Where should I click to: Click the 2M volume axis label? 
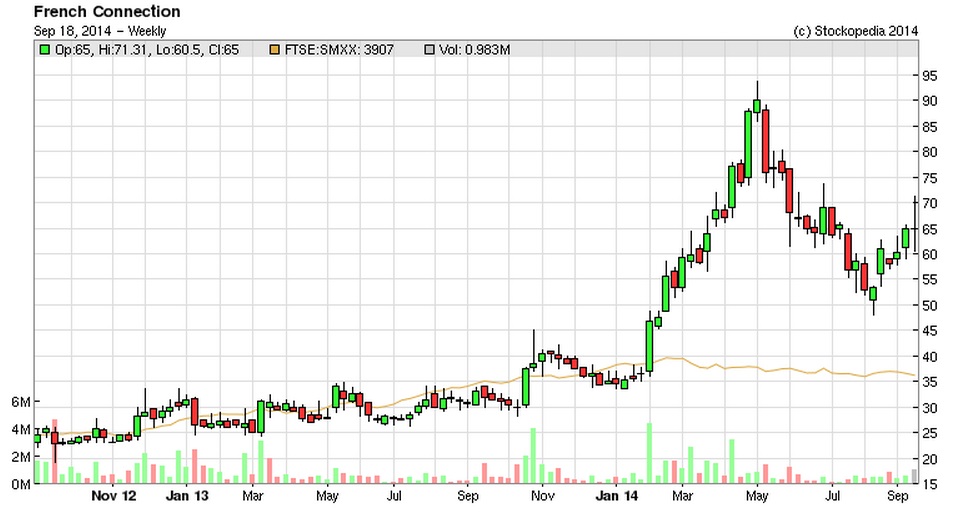pyautogui.click(x=21, y=457)
